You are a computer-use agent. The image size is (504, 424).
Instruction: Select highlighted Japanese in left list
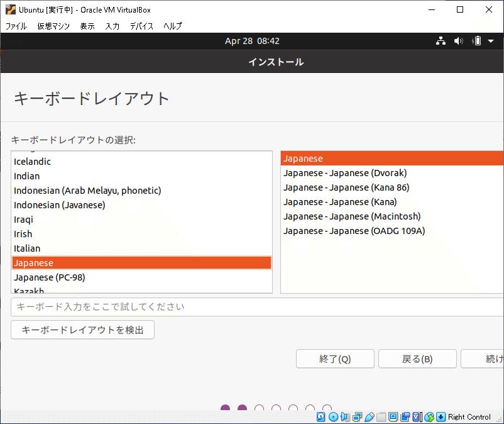(x=141, y=263)
